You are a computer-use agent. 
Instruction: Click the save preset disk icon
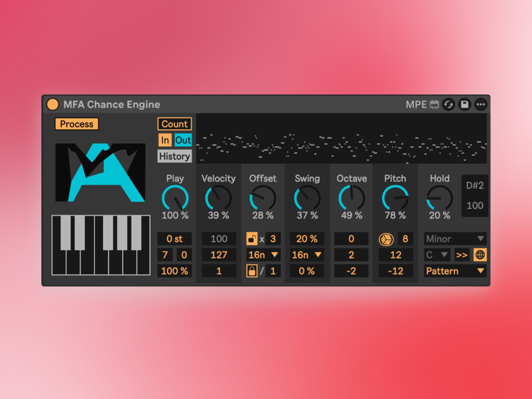tap(464, 104)
